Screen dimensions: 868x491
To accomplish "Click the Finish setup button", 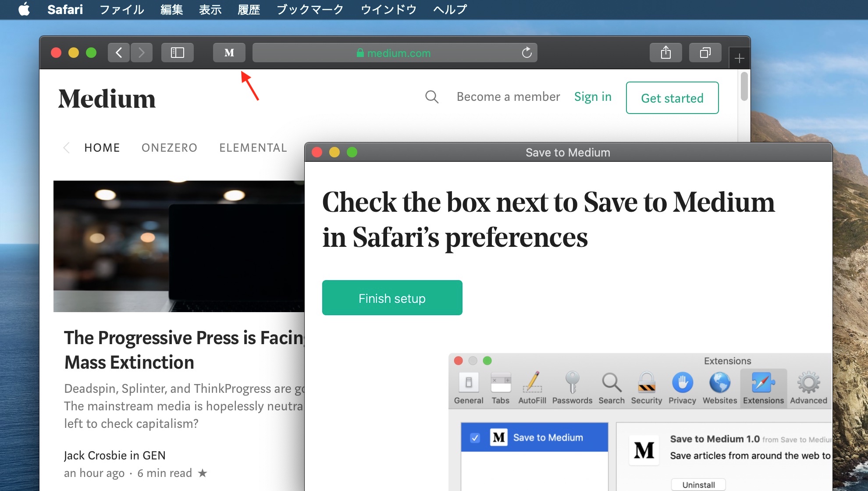I will point(391,299).
